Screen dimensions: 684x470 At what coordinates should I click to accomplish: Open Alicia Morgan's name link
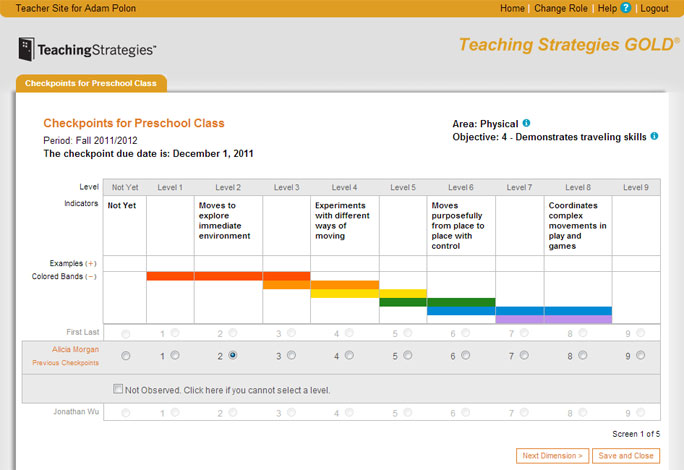75,350
